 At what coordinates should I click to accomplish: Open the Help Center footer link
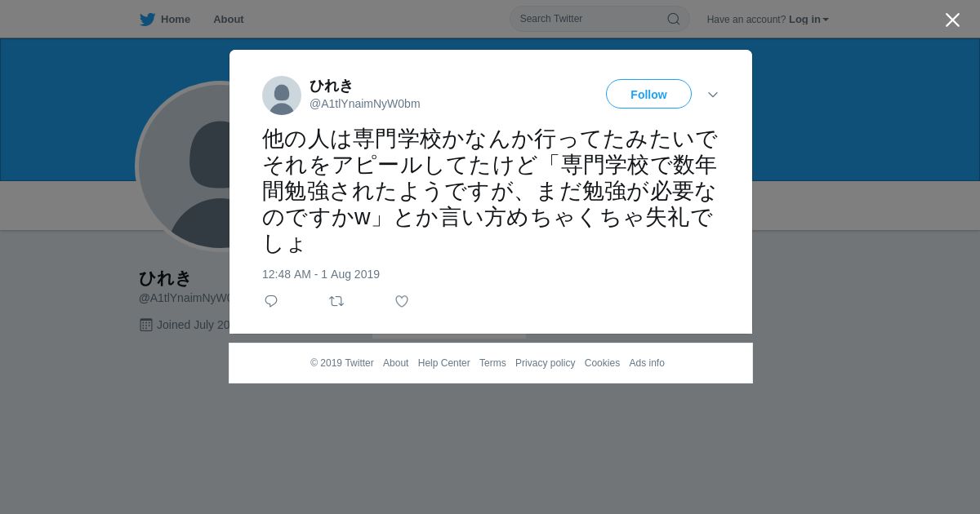(443, 363)
